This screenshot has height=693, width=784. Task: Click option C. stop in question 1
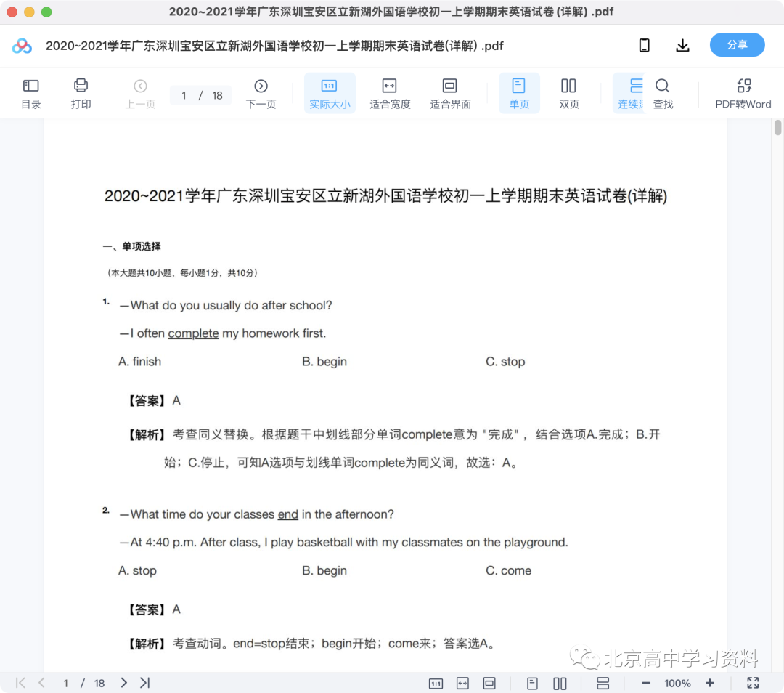[x=505, y=361]
